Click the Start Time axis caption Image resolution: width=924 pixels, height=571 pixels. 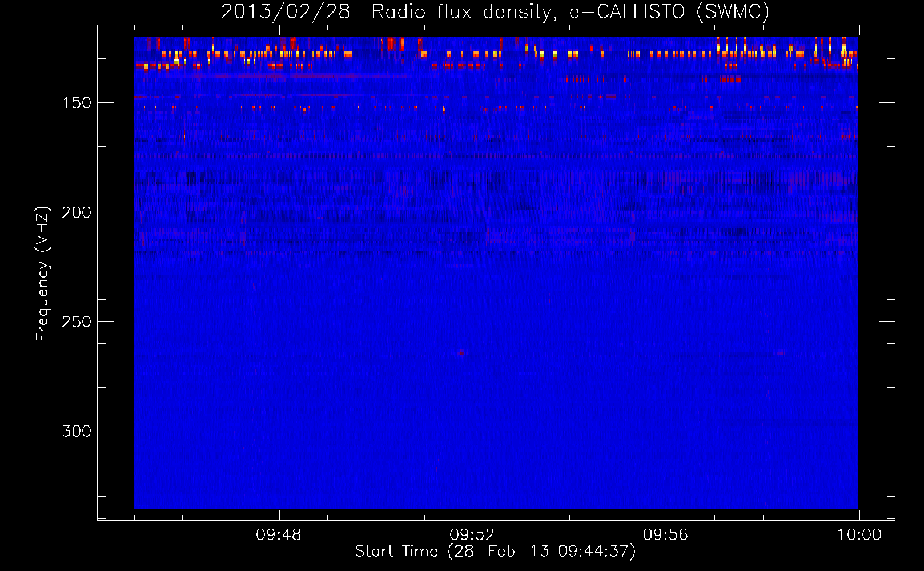coord(496,552)
